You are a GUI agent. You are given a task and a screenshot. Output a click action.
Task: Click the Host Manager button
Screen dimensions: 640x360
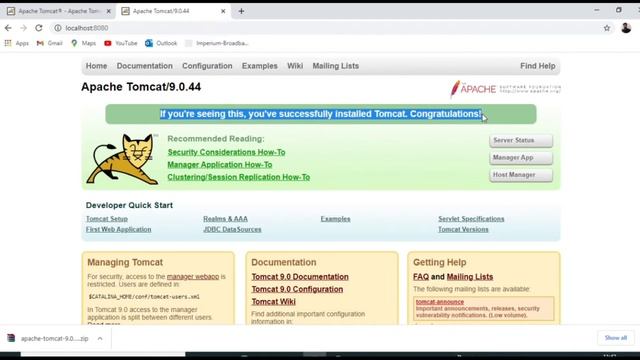click(521, 175)
